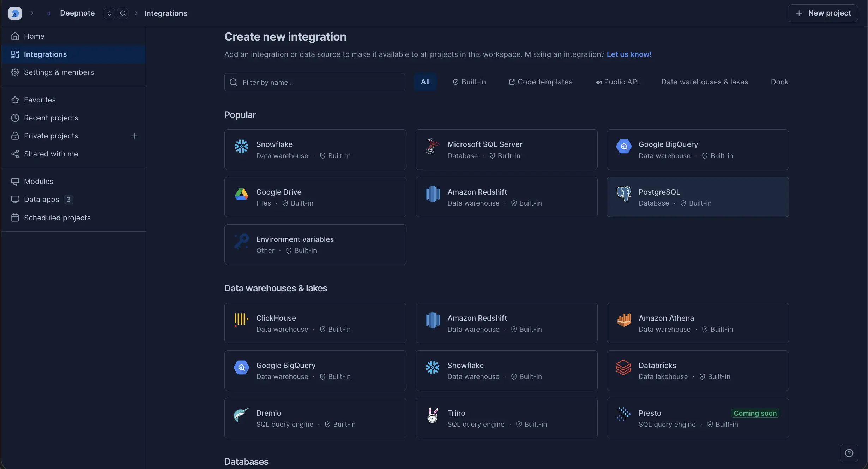This screenshot has height=469, width=868.
Task: Enable the Data warehouses & lakes filter
Action: pyautogui.click(x=704, y=82)
